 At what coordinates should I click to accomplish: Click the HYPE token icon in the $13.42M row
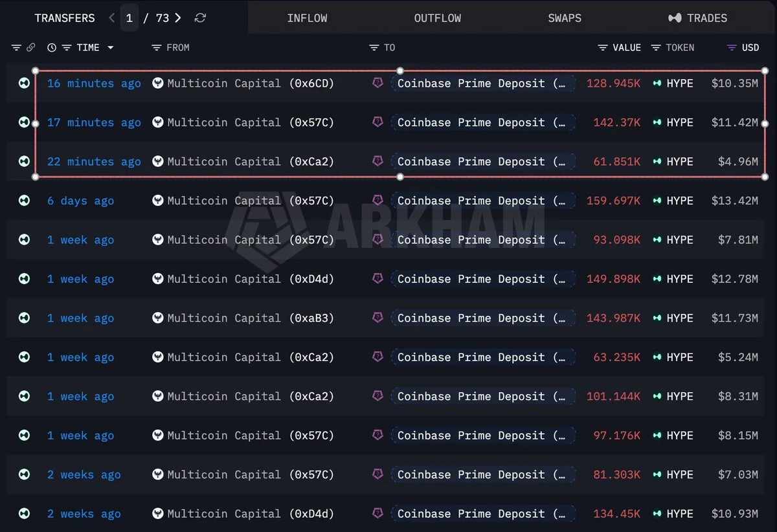click(658, 201)
